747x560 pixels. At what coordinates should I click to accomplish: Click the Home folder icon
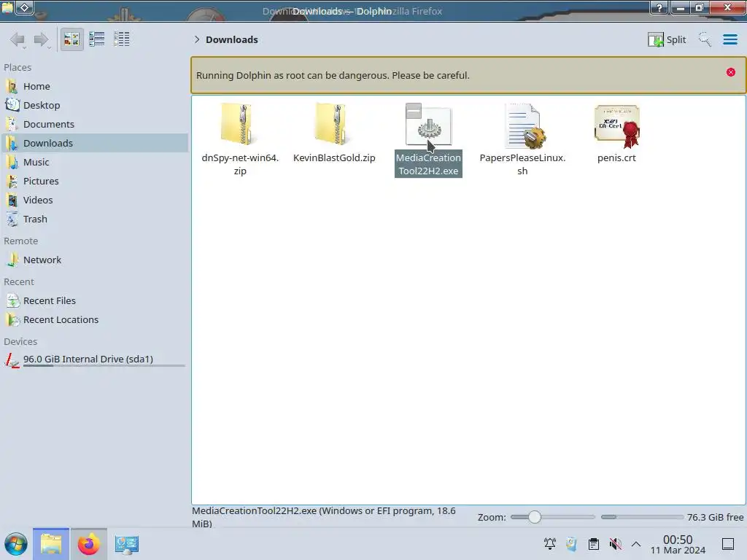point(12,86)
